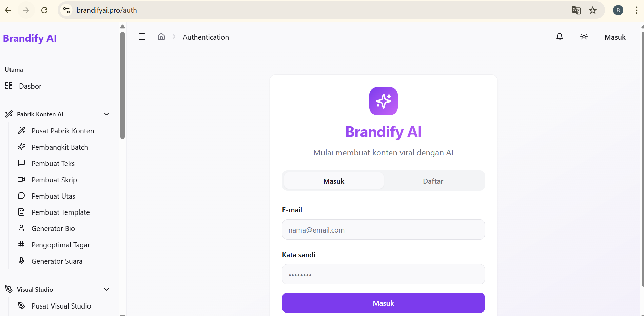Click the Generator Bio person icon
The image size is (644, 316).
(21, 228)
